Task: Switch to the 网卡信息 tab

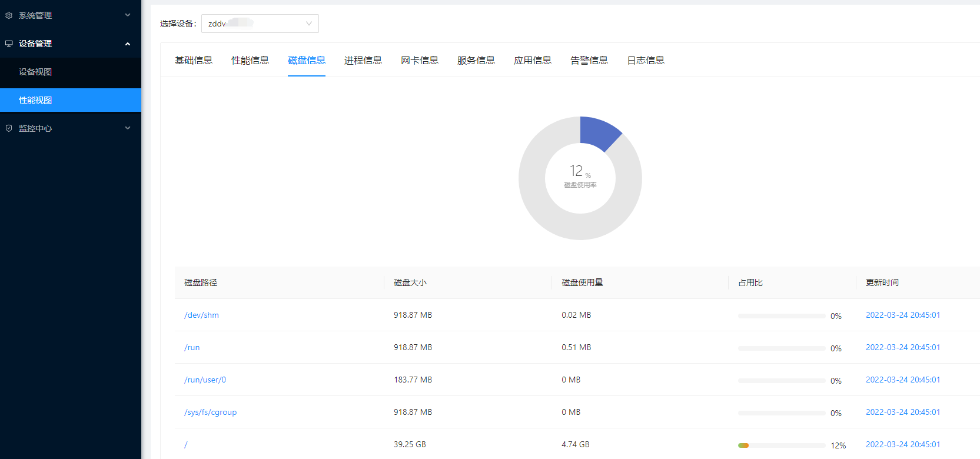Action: [420, 60]
